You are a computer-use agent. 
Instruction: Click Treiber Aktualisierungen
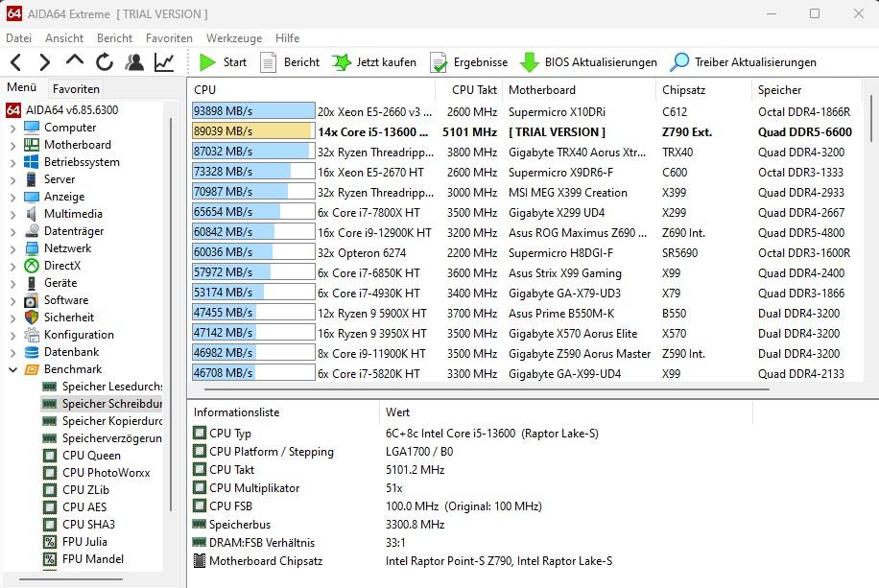click(x=743, y=62)
